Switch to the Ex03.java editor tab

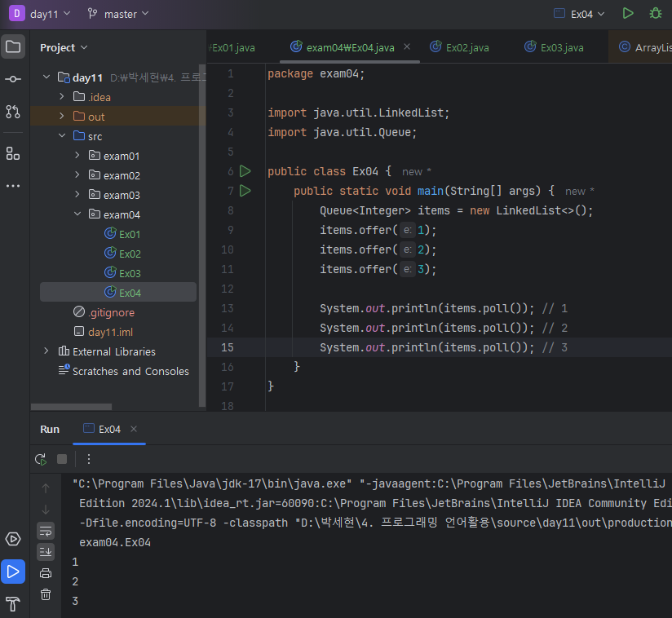554,47
